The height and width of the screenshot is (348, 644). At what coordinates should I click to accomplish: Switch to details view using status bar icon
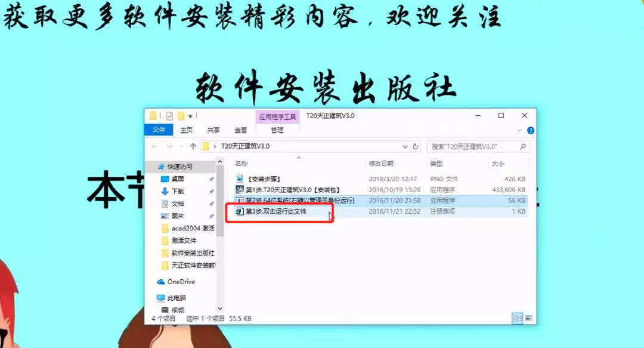click(516, 318)
